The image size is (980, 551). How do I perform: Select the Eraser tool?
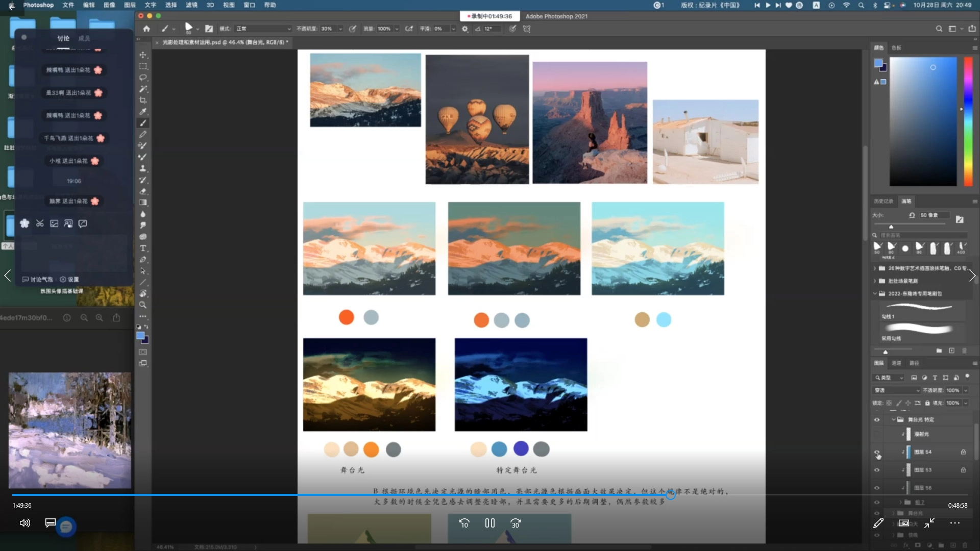click(143, 191)
